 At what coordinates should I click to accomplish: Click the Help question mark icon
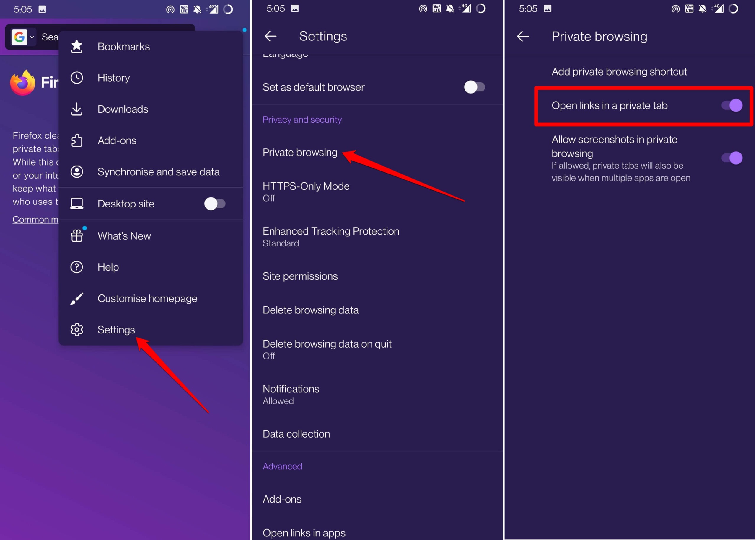(x=76, y=267)
